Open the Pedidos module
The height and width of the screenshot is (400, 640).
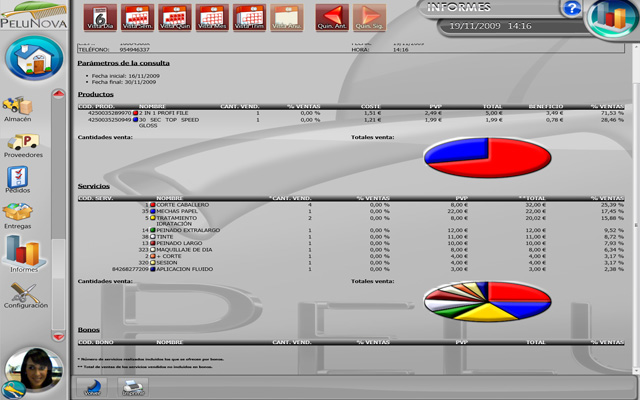[18, 180]
